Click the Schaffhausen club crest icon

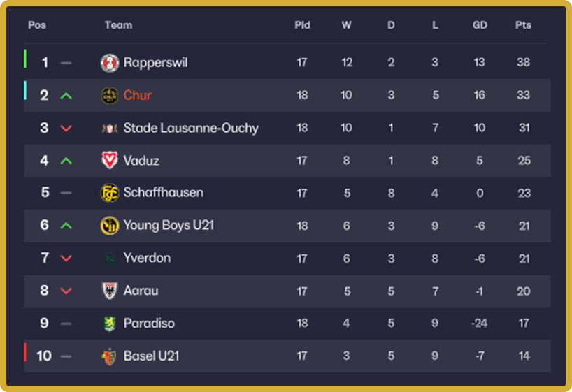(110, 193)
